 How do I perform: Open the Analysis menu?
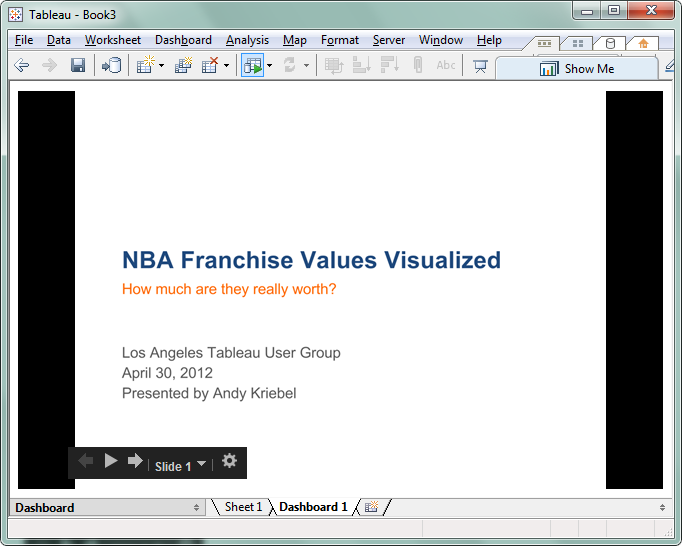click(x=247, y=40)
